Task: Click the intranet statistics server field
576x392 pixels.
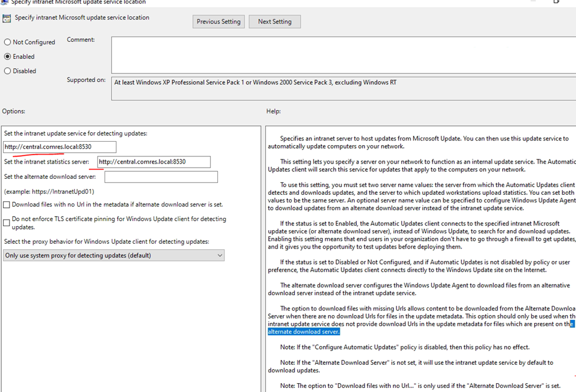Action: (x=154, y=162)
